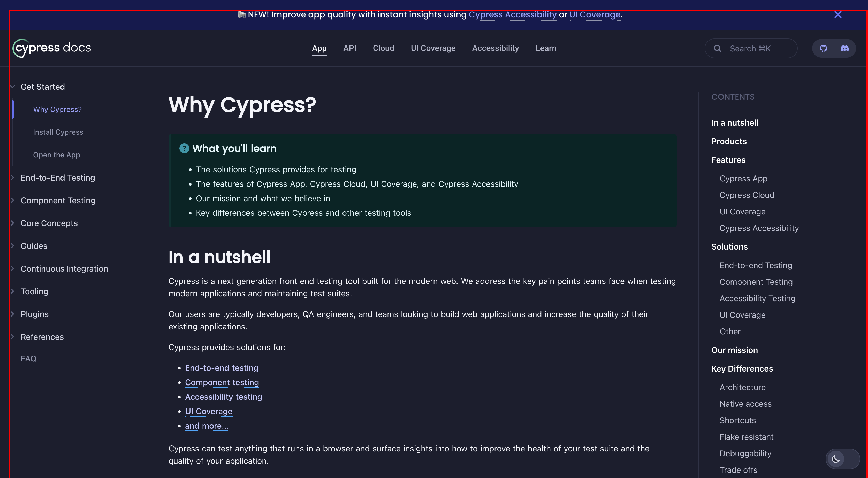Toggle dark mode switch
This screenshot has height=478, width=868.
(x=842, y=459)
